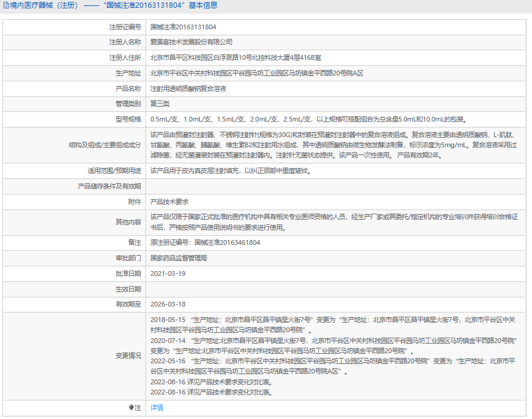Click the empty 生效日期 value cell
Image resolution: width=532 pixels, height=419 pixels.
(335, 289)
